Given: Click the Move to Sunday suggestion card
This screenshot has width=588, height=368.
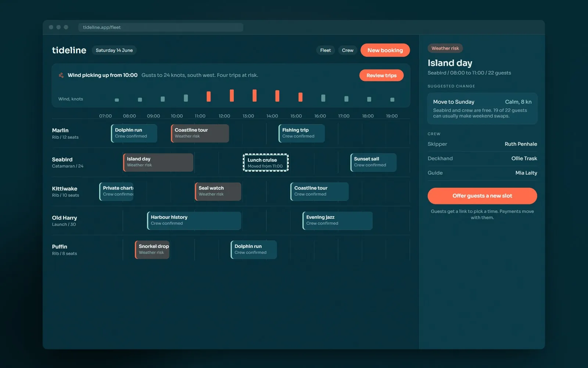Looking at the screenshot, I should coord(482,109).
